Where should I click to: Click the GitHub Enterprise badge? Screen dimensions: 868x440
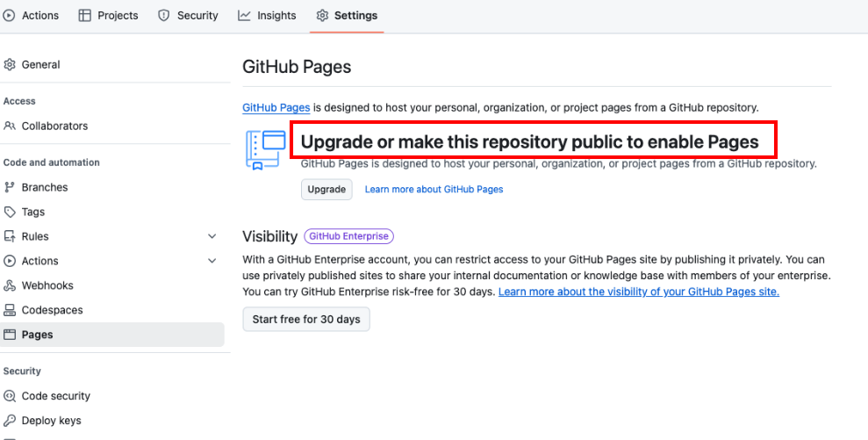point(348,236)
